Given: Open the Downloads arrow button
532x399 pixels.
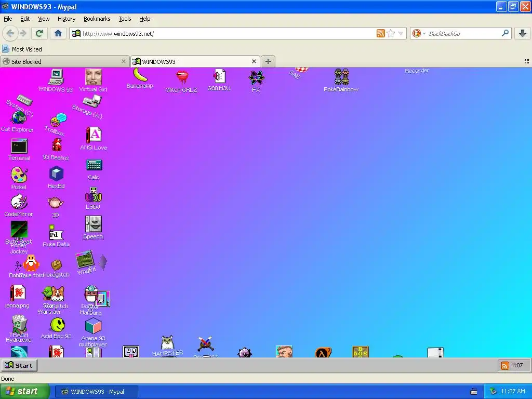Looking at the screenshot, I should pyautogui.click(x=523, y=33).
